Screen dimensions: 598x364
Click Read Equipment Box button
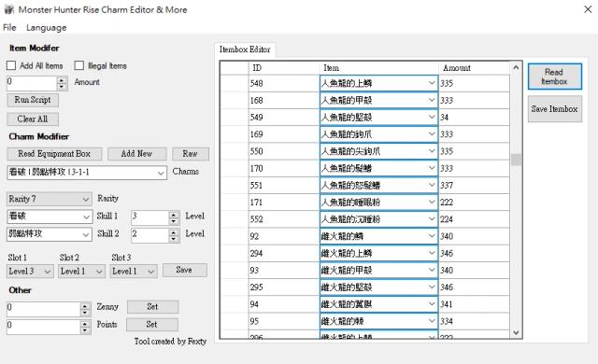coord(54,154)
